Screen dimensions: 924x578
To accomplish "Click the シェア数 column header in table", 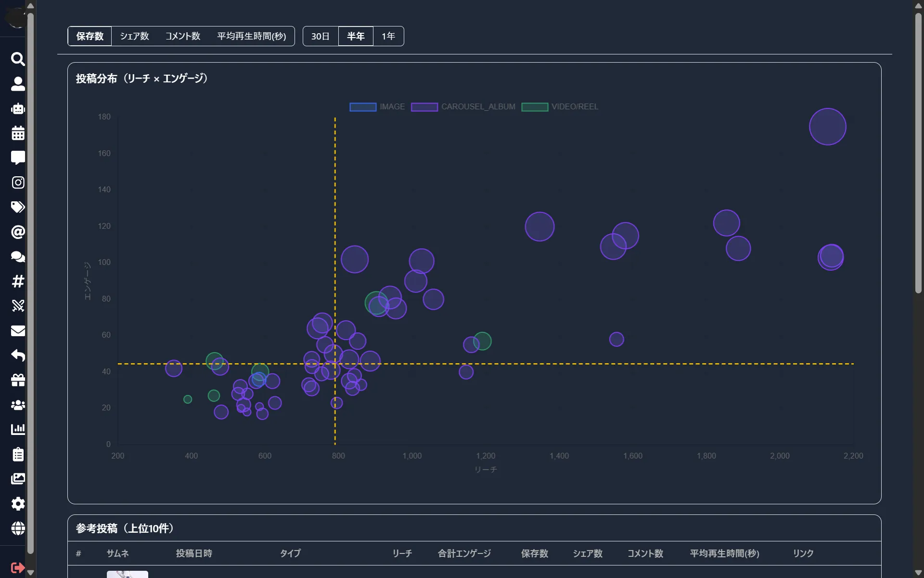I will tap(588, 553).
